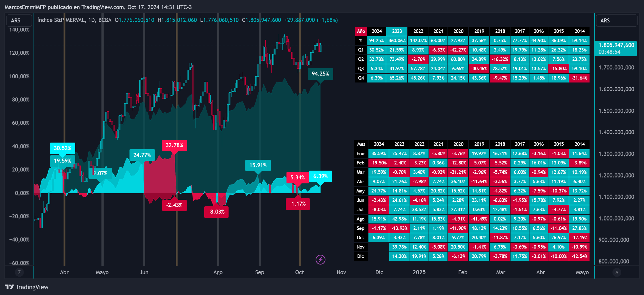Click the 1.500.000,000 level on price axis
The width and height of the screenshot is (644, 295).
(x=616, y=111)
